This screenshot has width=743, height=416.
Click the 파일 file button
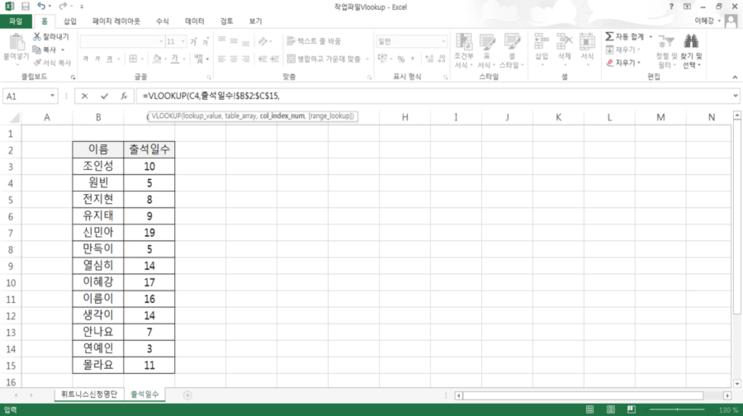(16, 21)
